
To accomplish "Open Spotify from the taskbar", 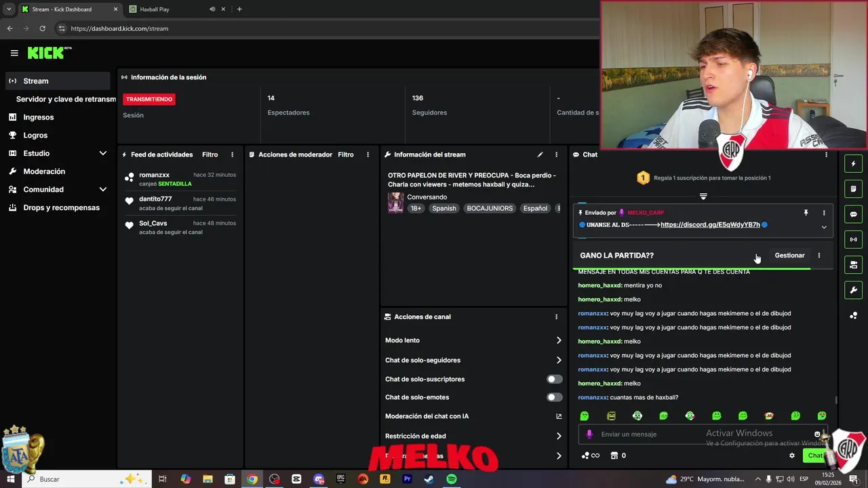I will 452,479.
